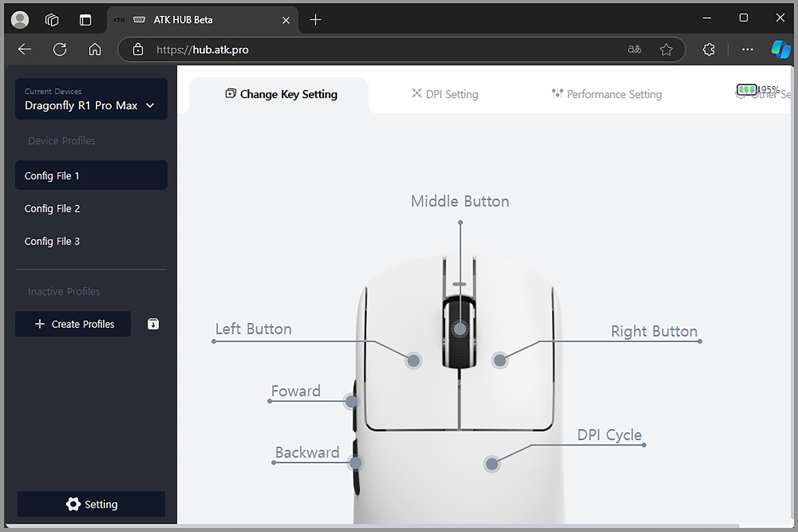Open the Copilot icon in browser toolbar
This screenshot has height=532, width=798.
pos(780,49)
